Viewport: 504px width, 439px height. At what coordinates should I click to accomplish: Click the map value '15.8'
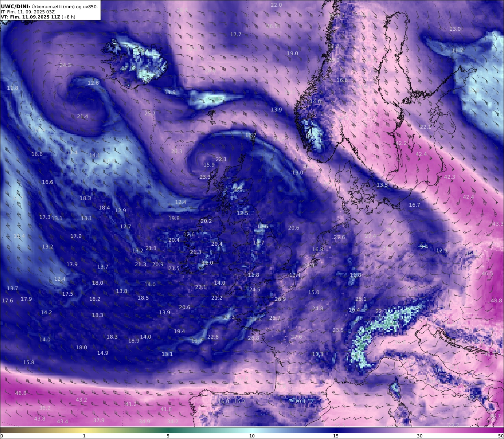coord(29,362)
